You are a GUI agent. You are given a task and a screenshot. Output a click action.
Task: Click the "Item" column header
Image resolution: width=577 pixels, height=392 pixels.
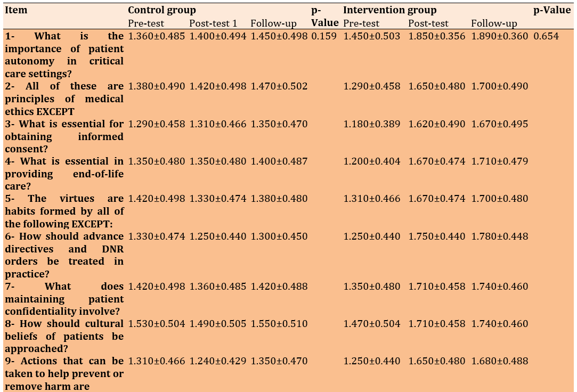(x=16, y=10)
